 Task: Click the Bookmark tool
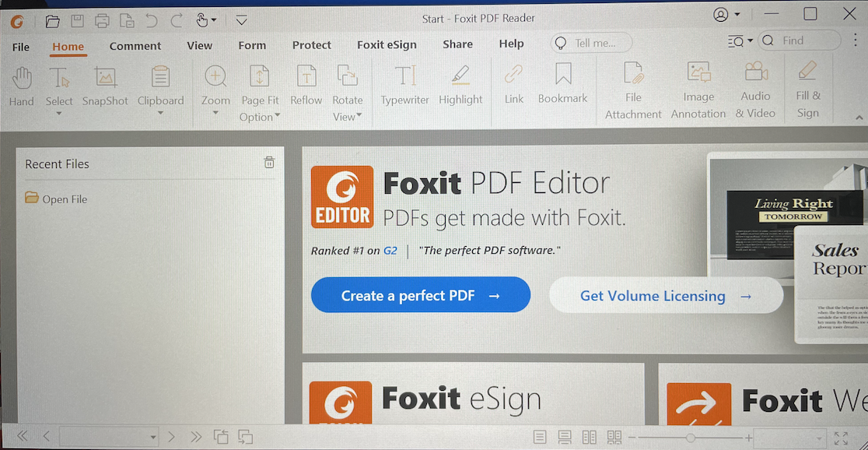tap(563, 84)
